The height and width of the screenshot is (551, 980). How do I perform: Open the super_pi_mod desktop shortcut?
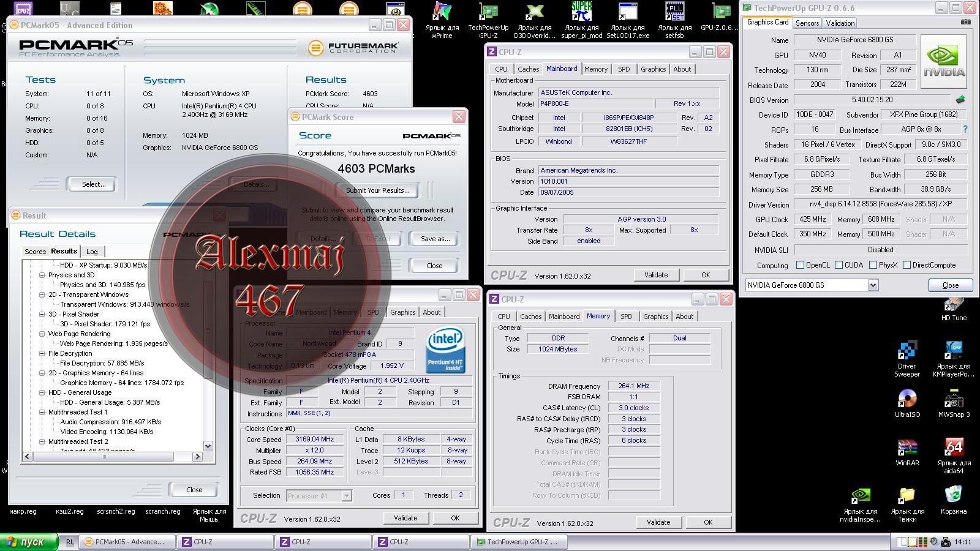(581, 20)
